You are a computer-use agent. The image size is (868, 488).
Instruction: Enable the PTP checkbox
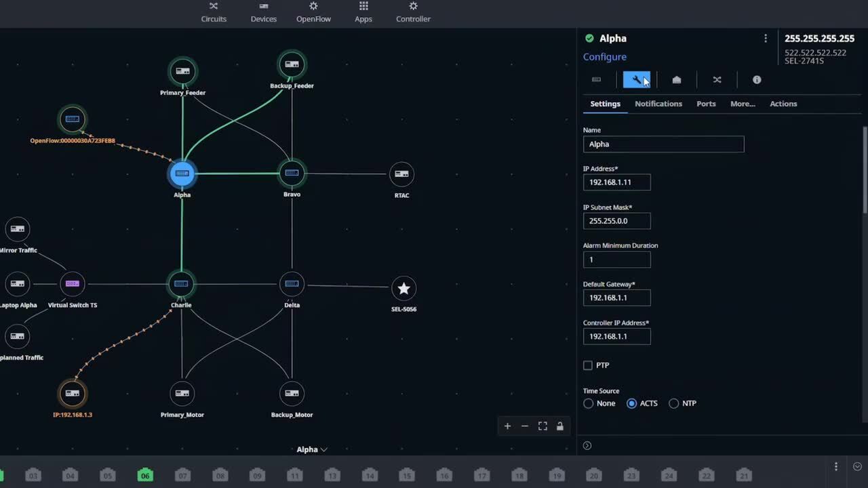588,365
